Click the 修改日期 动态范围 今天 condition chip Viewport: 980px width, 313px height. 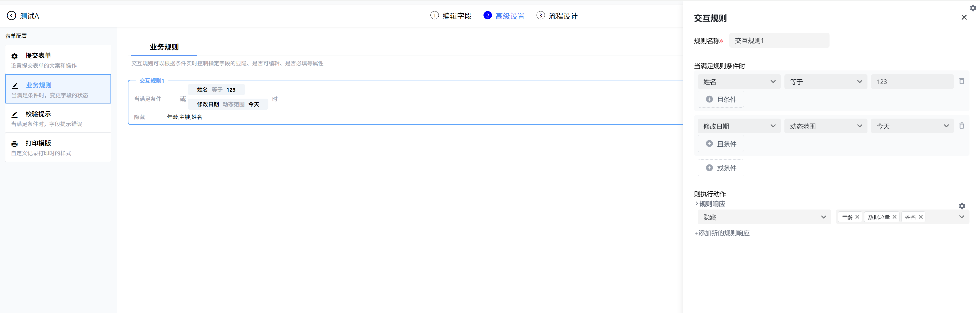tap(228, 104)
